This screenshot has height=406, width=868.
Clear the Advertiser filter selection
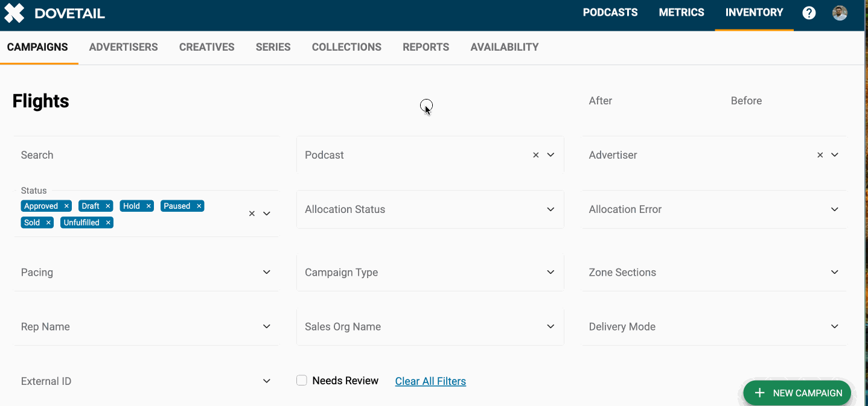tap(820, 155)
